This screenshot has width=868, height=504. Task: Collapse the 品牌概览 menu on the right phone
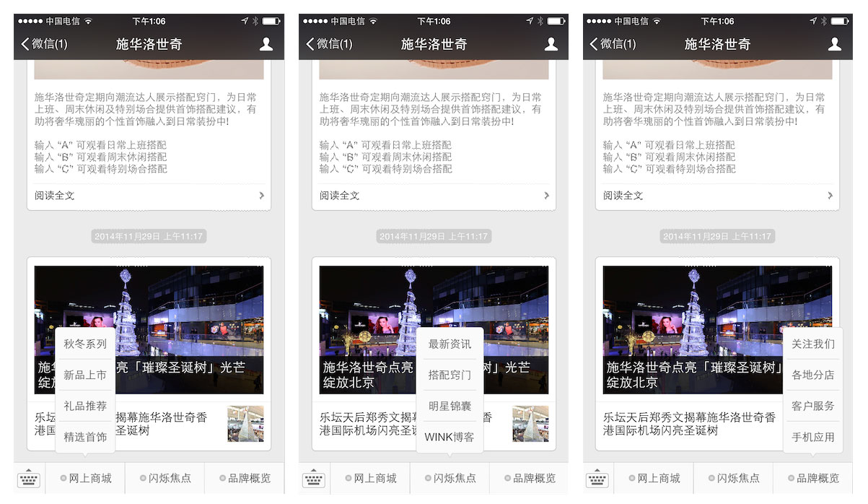(x=812, y=478)
